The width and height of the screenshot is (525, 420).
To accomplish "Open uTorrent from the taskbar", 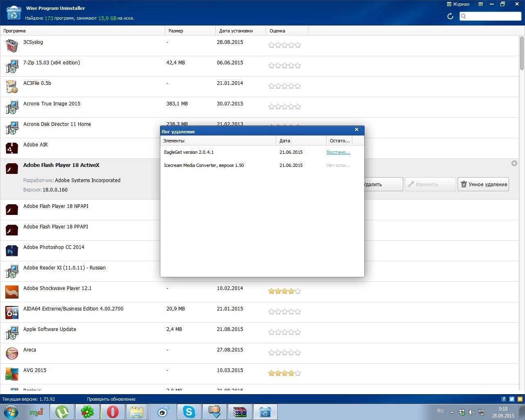I will 62,412.
